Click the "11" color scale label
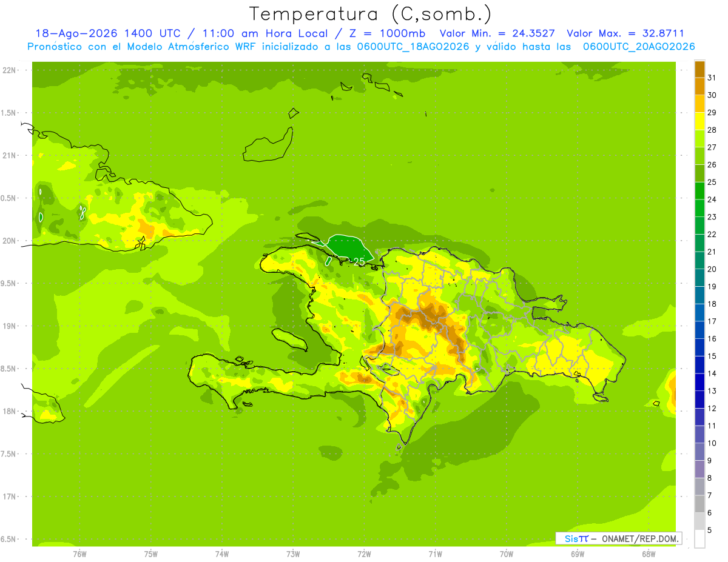 pyautogui.click(x=712, y=426)
